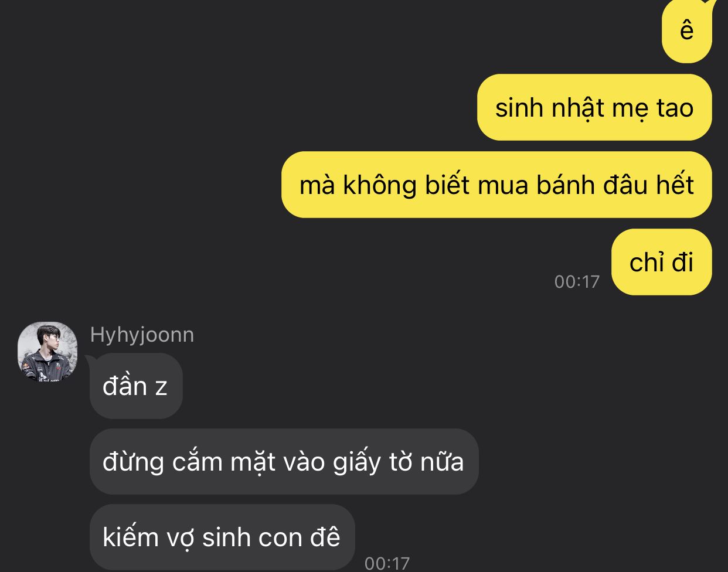Select the "sinh nhật mẹ tao" message
The image size is (728, 572).
click(594, 107)
